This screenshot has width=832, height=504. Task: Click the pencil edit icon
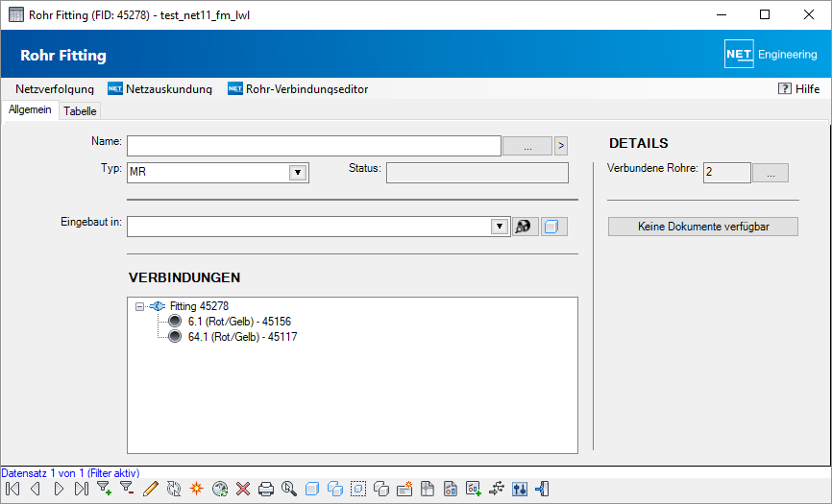(150, 489)
